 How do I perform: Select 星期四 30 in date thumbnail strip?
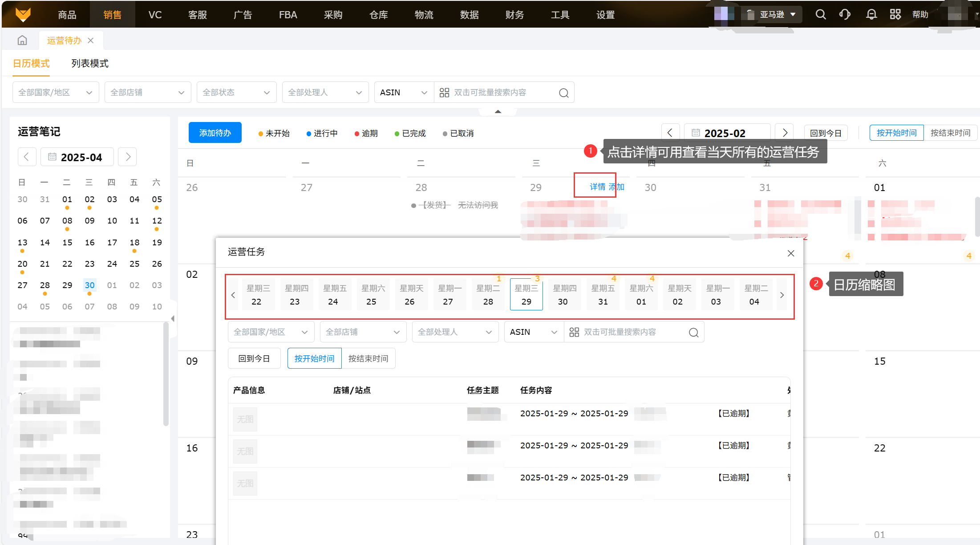pyautogui.click(x=564, y=295)
